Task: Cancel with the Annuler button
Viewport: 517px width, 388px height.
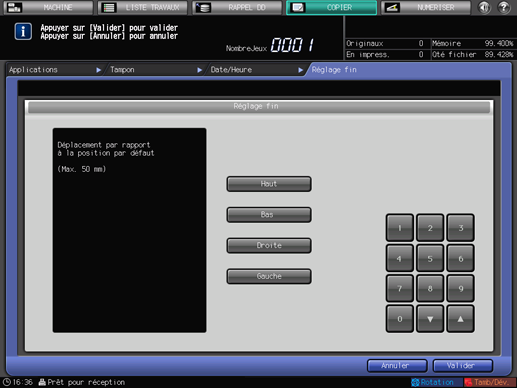Action: (x=397, y=366)
